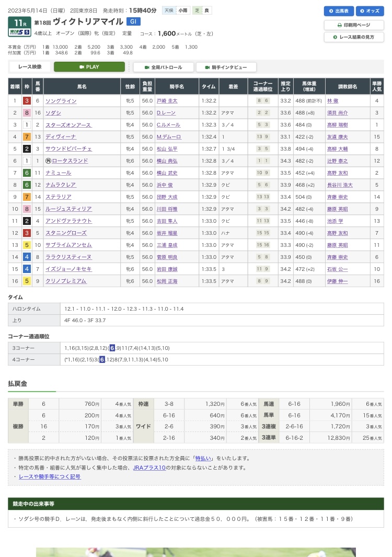Open horse link スタニングローズ
The height and width of the screenshot is (557, 392).
(66, 233)
